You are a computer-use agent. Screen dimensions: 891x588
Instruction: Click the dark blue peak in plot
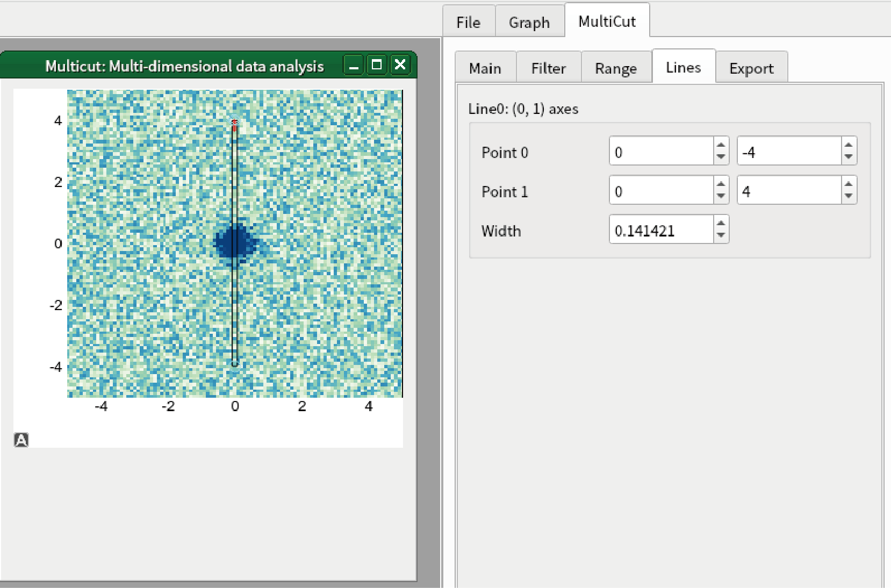point(235,243)
